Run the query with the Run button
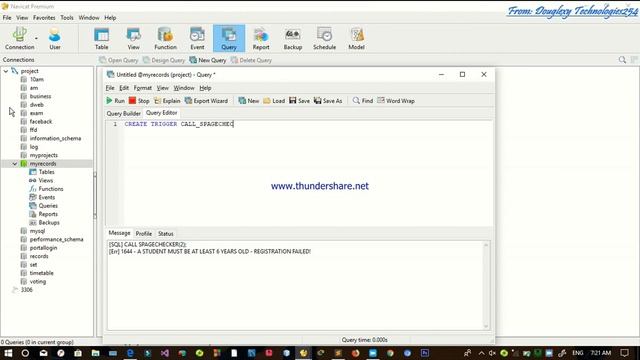The height and width of the screenshot is (360, 640). point(116,100)
